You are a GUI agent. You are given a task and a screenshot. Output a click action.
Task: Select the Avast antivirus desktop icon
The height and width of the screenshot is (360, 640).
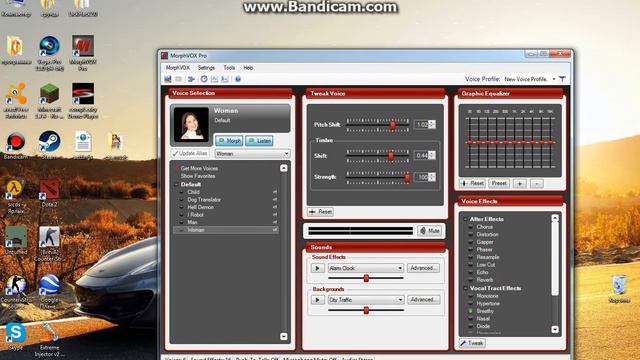tap(16, 100)
